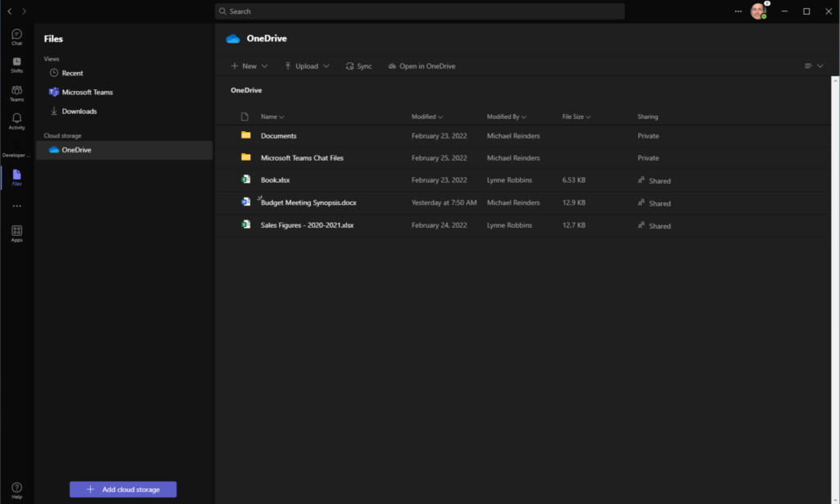This screenshot has height=504, width=840.
Task: Click the shared icon for Sales Figures
Action: (641, 225)
